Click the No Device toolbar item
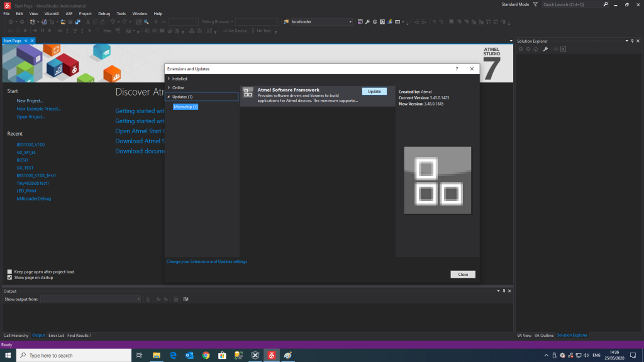 (x=235, y=31)
